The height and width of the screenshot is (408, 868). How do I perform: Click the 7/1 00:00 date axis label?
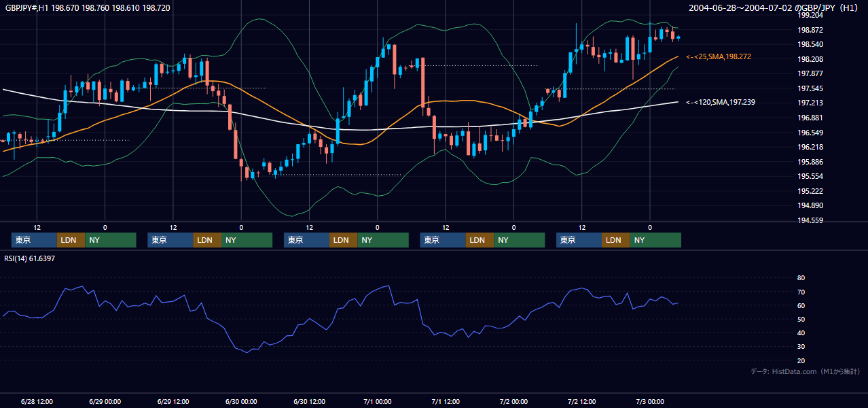click(377, 401)
